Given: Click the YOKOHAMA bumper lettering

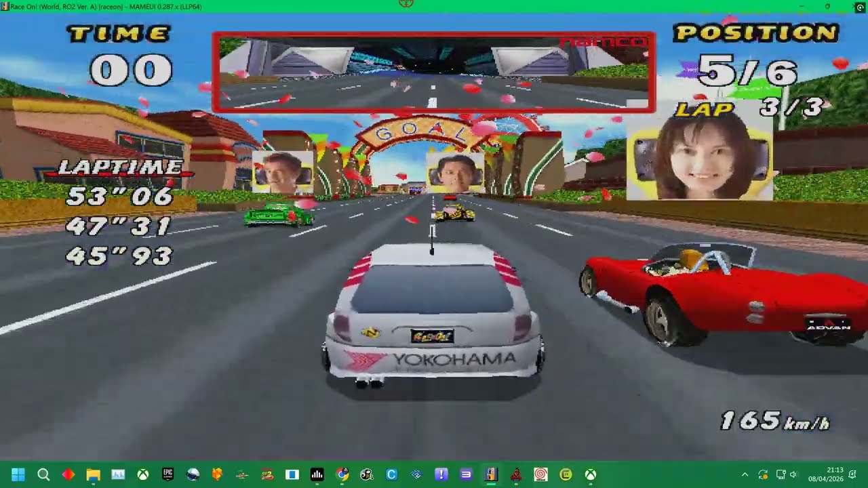Looking at the screenshot, I should 454,359.
